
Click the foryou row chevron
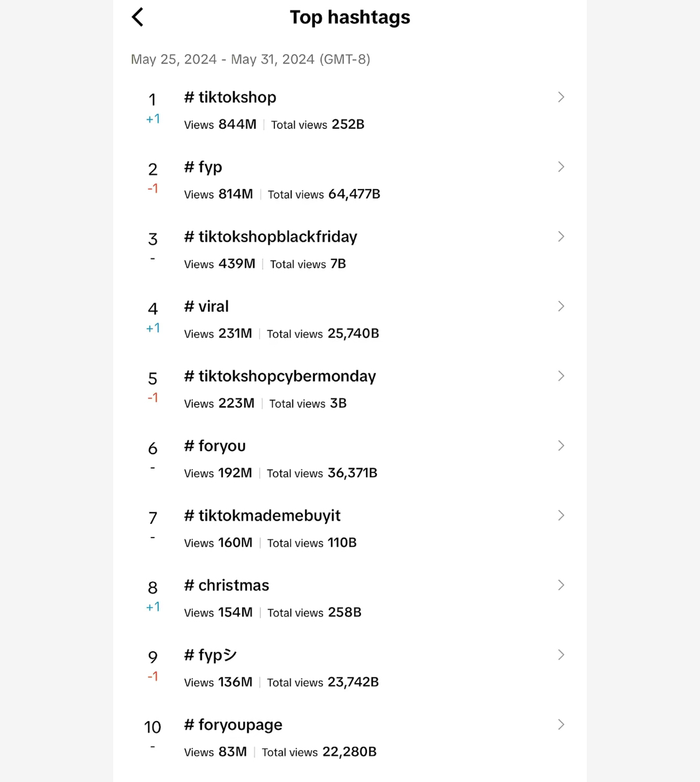(x=561, y=445)
